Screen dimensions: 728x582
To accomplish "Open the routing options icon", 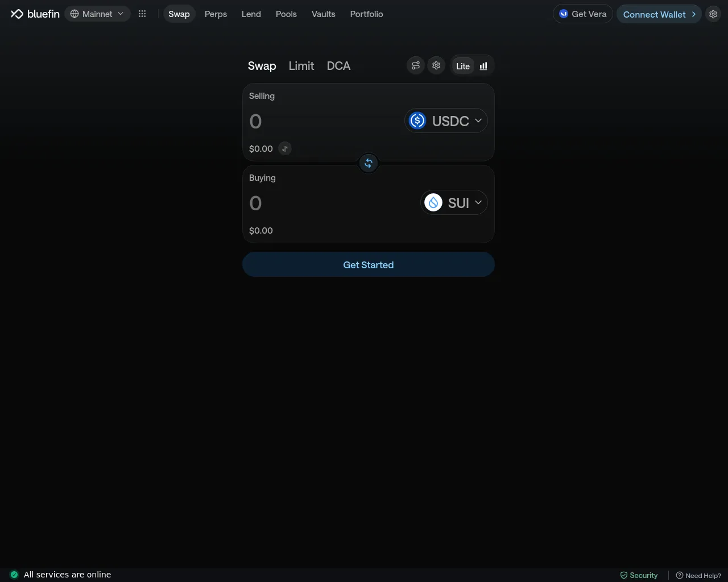I will (x=416, y=65).
